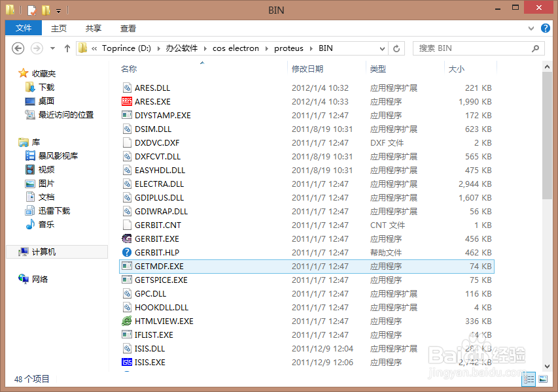Select the EASYHDL.DLL file name
Screen dimensions: 558x392
160,171
